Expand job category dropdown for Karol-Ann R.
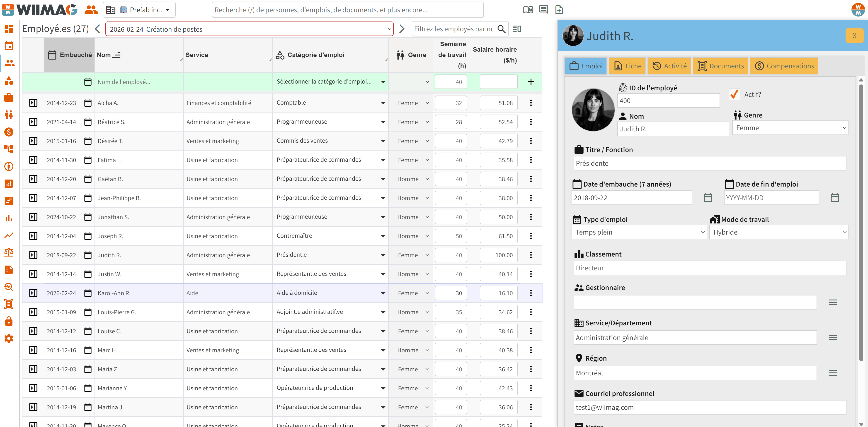Image resolution: width=868 pixels, height=427 pixels. point(383,293)
